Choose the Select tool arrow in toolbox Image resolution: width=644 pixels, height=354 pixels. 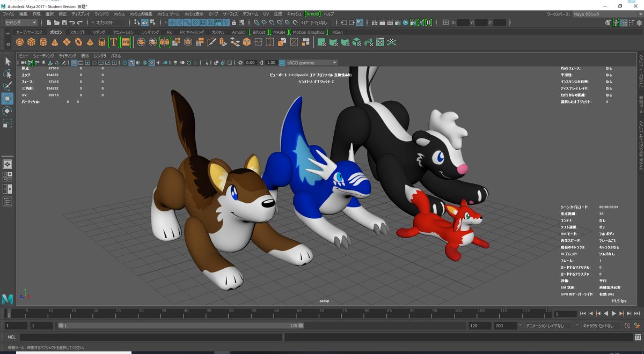[x=8, y=61]
